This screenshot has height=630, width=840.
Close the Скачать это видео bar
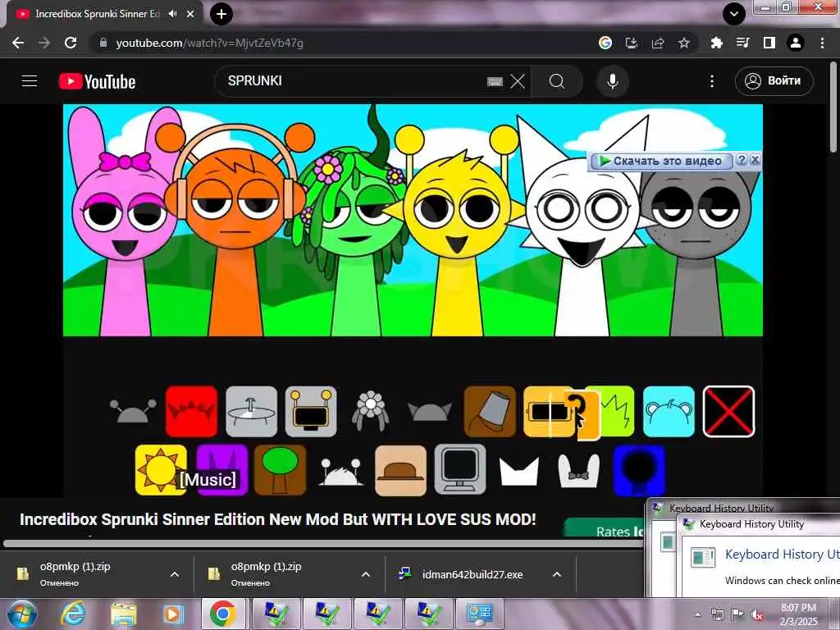click(x=755, y=160)
